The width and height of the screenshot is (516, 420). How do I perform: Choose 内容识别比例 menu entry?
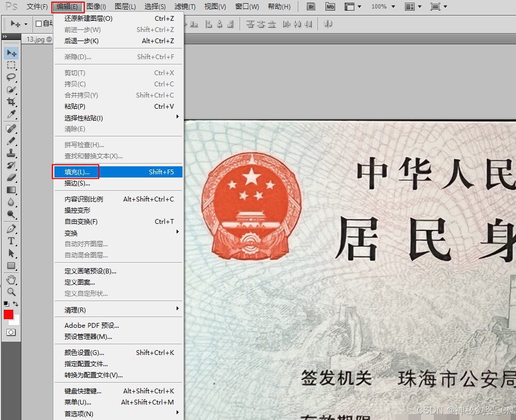click(x=118, y=199)
